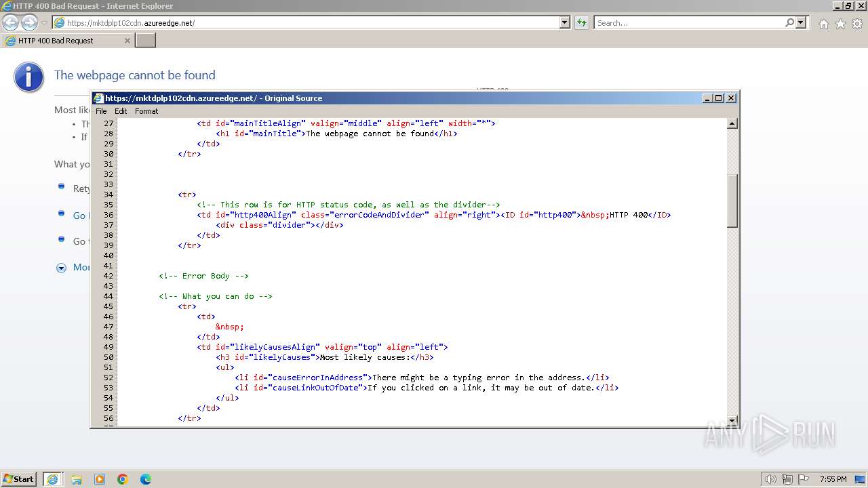
Task: Expand the More information chevron
Action: click(61, 268)
